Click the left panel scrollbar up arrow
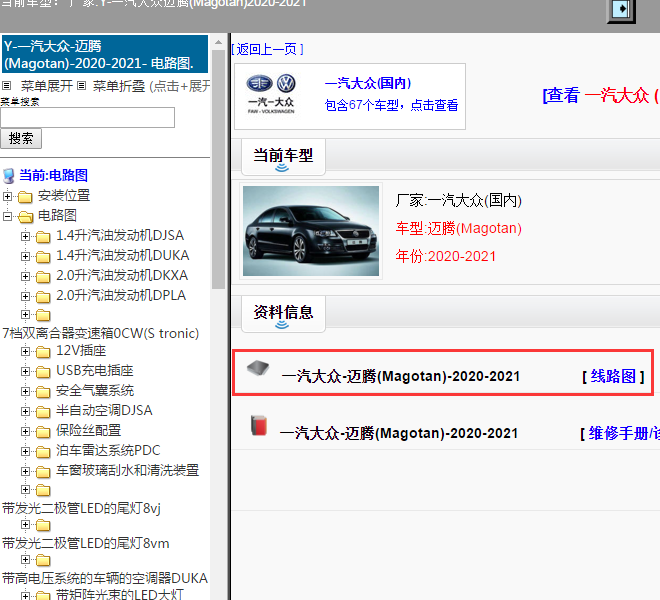 (218, 43)
